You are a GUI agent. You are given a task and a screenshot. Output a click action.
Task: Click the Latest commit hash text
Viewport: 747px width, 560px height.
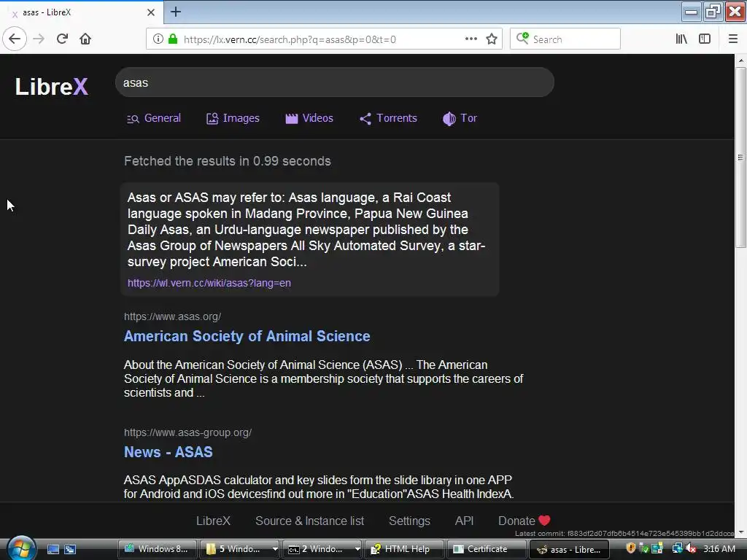click(x=624, y=533)
